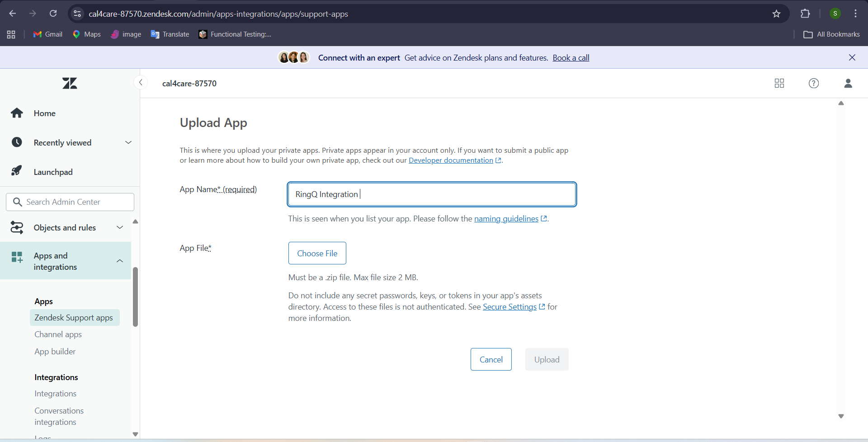The height and width of the screenshot is (442, 868).
Task: Dismiss the Connect with an expert banner
Action: pyautogui.click(x=852, y=57)
